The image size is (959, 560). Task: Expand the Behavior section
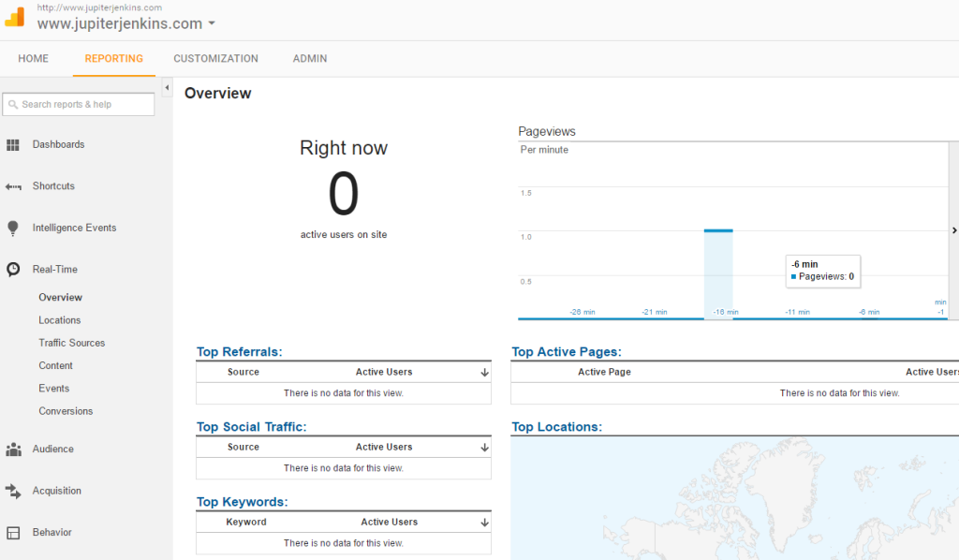click(52, 532)
